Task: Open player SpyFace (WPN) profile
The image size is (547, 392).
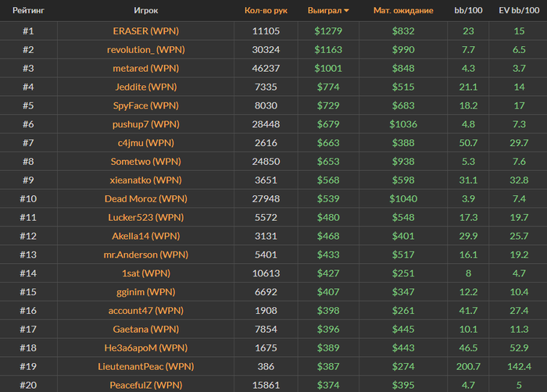Action: coord(146,105)
